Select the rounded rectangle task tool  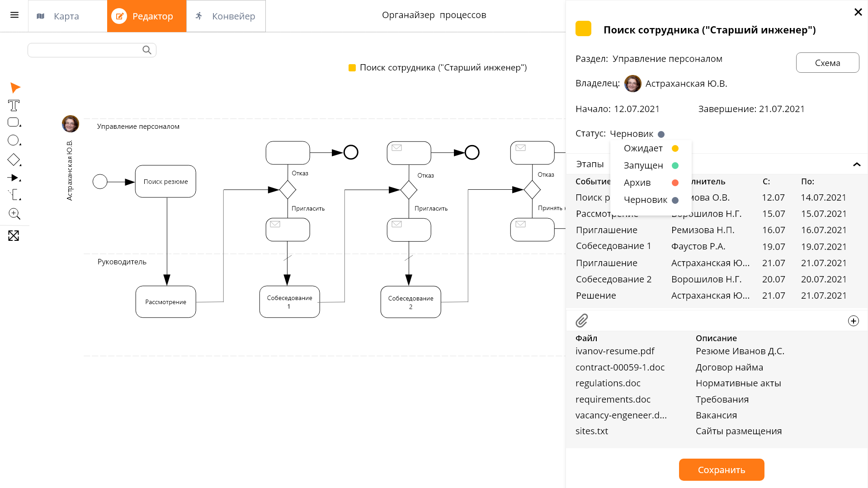tap(14, 122)
